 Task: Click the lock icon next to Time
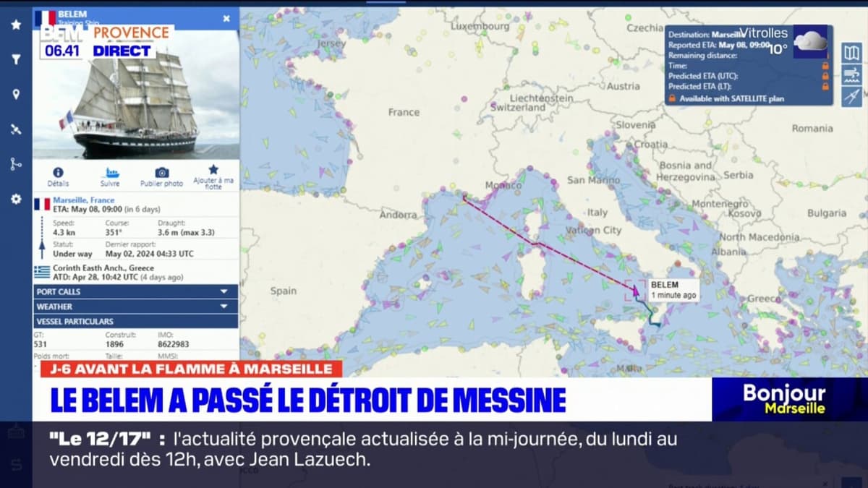coord(825,65)
